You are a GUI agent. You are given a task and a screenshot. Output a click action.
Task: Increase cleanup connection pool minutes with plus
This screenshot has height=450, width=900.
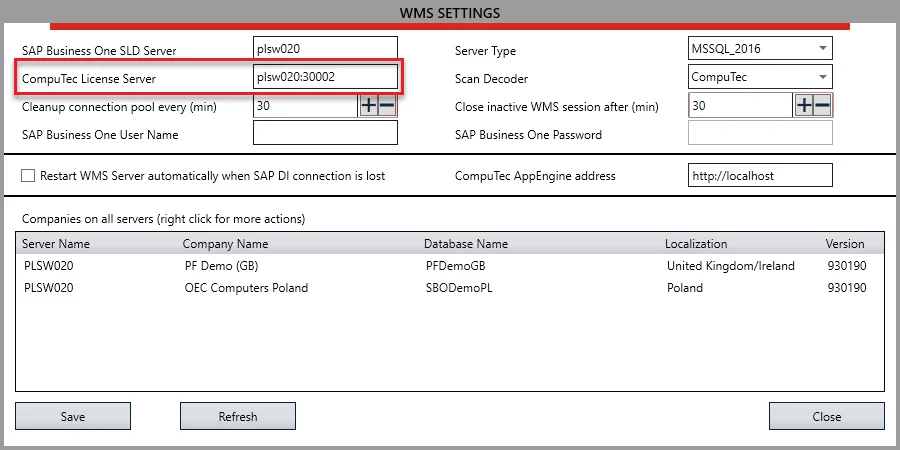(368, 106)
